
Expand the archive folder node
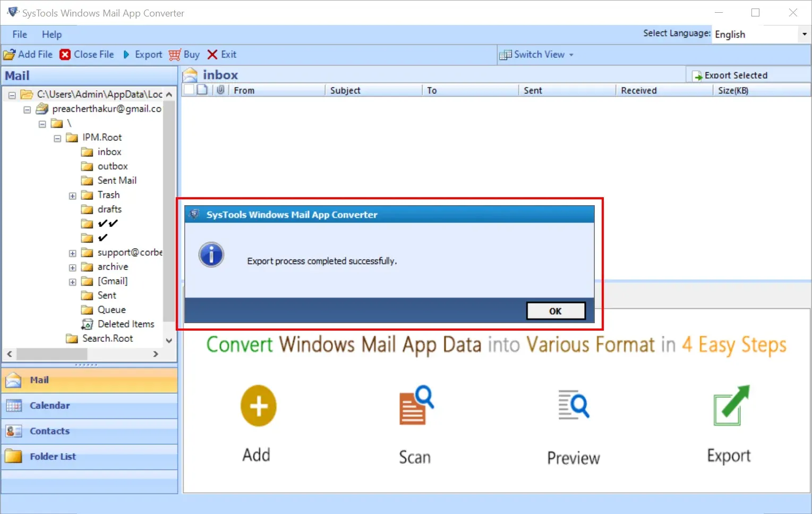tap(73, 267)
